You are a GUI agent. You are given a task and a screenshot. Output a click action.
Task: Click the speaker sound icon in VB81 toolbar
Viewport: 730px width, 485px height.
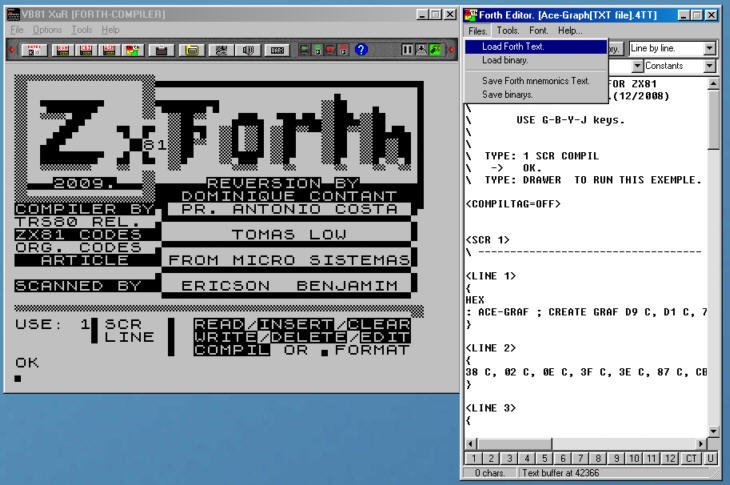248,50
